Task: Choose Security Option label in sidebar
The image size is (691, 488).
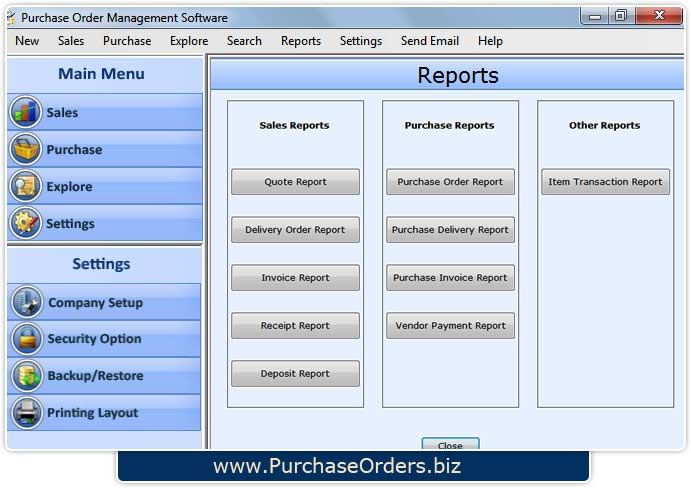Action: coord(94,339)
